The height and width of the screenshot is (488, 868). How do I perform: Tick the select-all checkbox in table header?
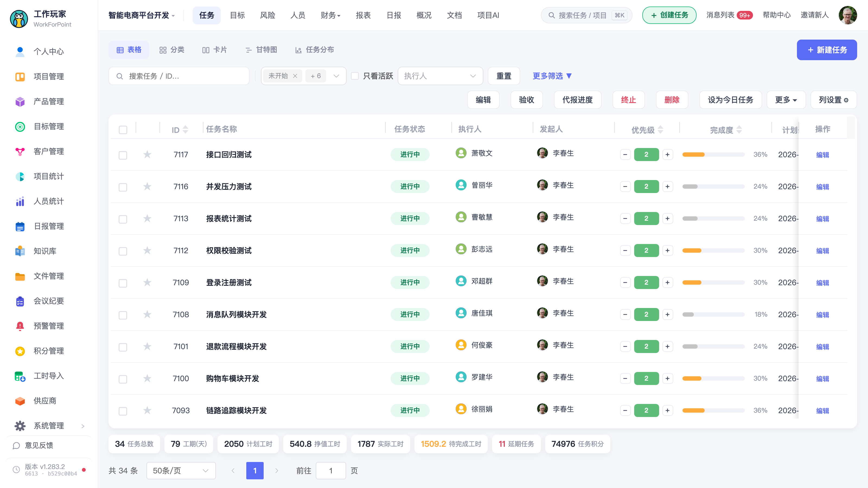click(x=123, y=130)
